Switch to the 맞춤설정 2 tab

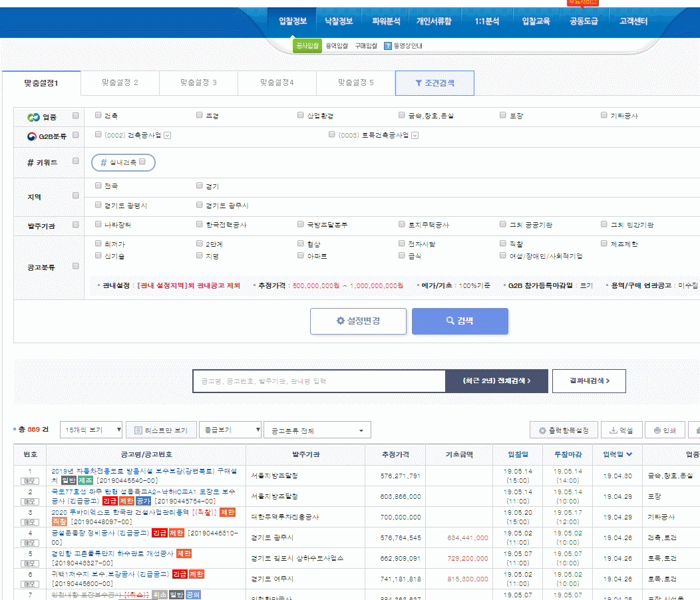[120, 82]
